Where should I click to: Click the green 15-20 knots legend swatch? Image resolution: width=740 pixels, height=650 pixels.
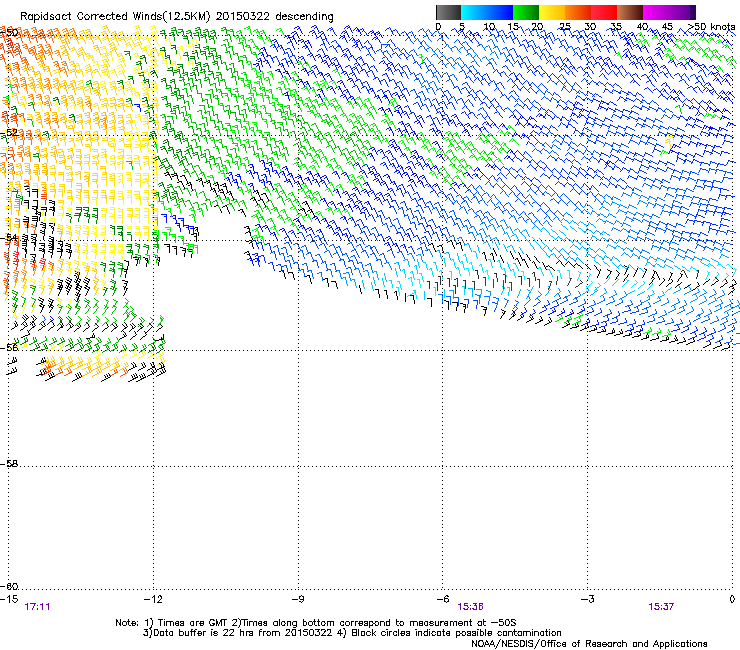point(526,12)
